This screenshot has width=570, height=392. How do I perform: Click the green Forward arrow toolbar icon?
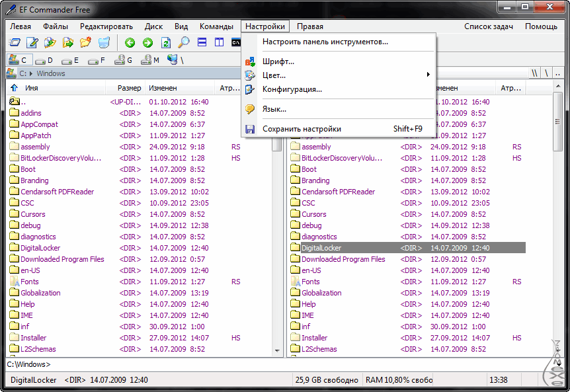click(x=147, y=43)
